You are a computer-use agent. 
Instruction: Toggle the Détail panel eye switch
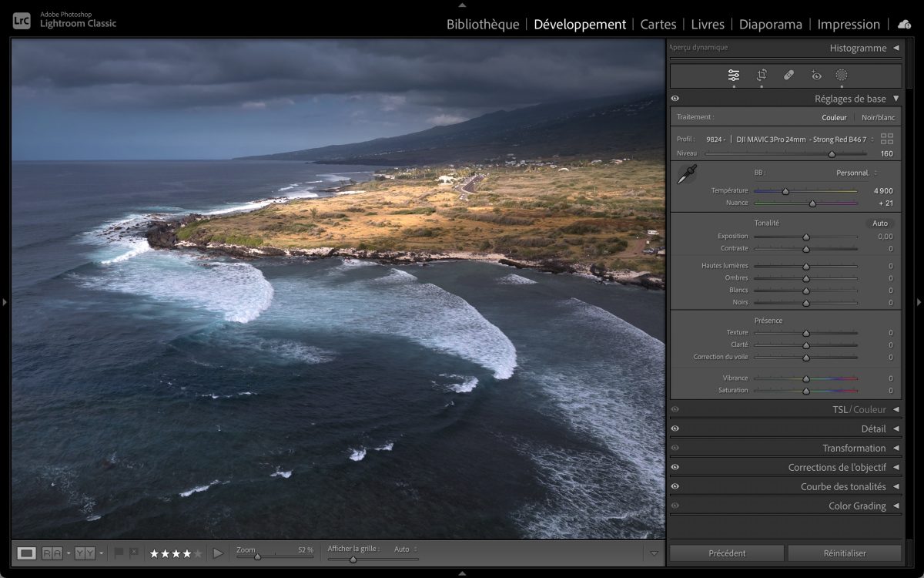pos(675,428)
